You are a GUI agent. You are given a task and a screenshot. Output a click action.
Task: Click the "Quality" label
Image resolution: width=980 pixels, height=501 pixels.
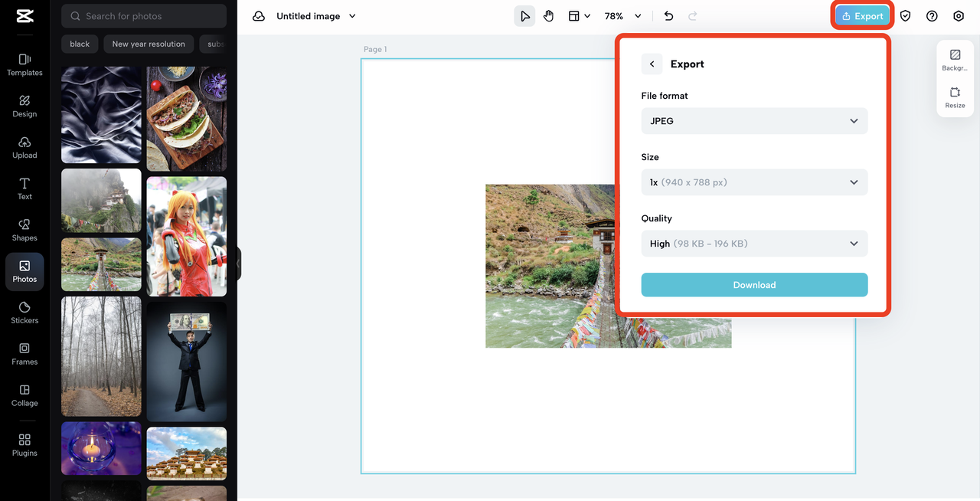(656, 218)
